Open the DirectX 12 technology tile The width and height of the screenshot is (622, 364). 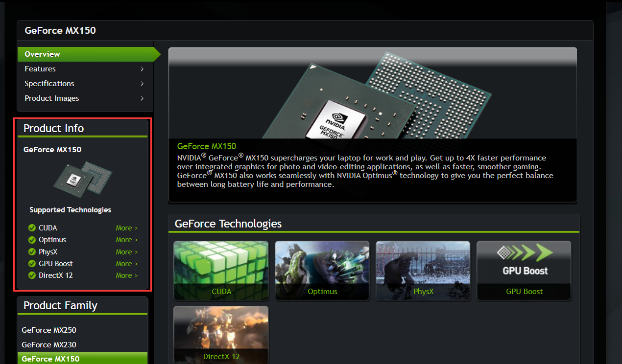[x=221, y=335]
